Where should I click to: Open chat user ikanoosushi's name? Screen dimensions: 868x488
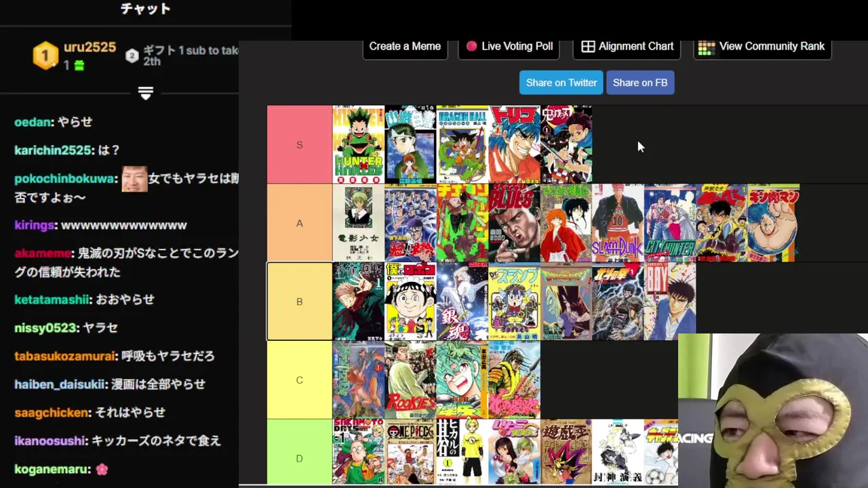coord(50,441)
